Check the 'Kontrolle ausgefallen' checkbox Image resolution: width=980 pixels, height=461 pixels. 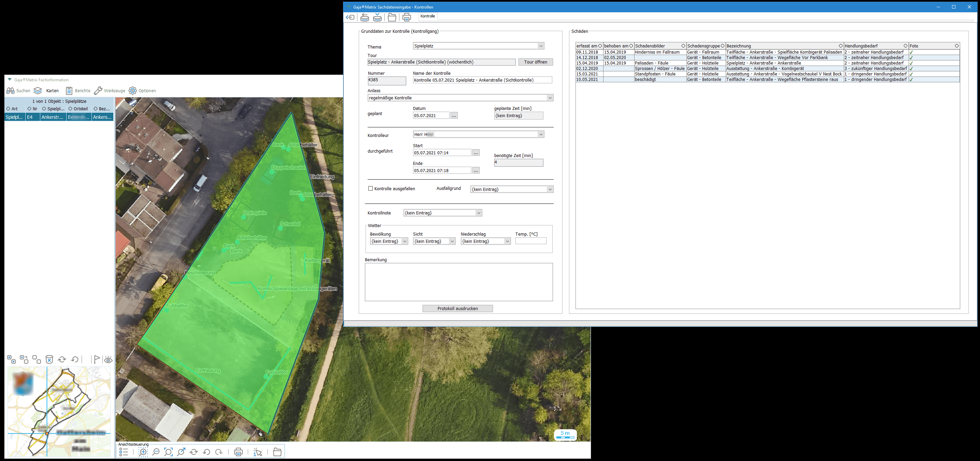click(371, 188)
